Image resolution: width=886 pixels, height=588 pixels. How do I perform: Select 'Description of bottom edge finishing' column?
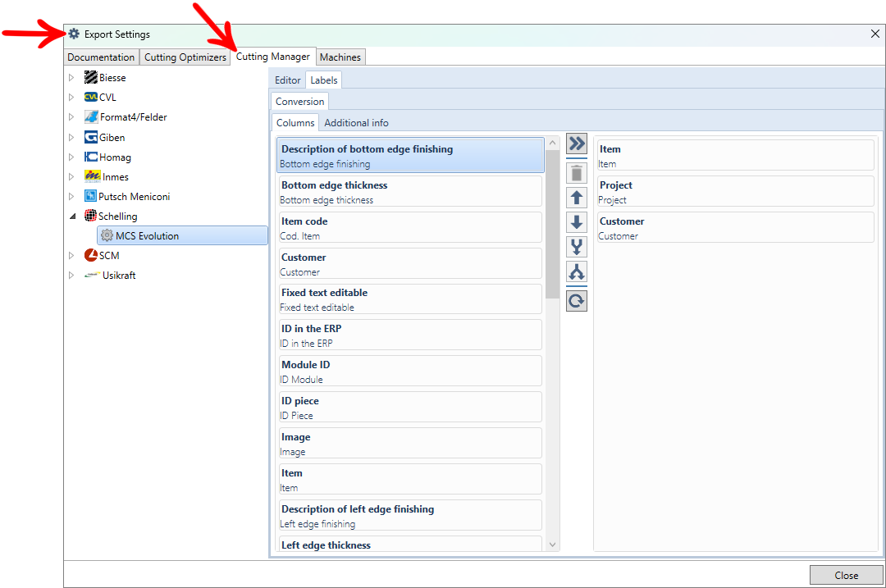click(411, 155)
